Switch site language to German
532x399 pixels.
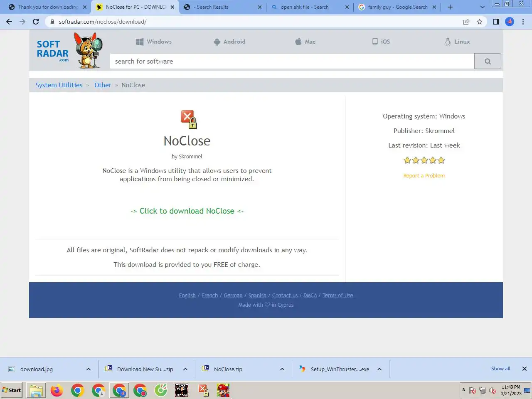233,296
